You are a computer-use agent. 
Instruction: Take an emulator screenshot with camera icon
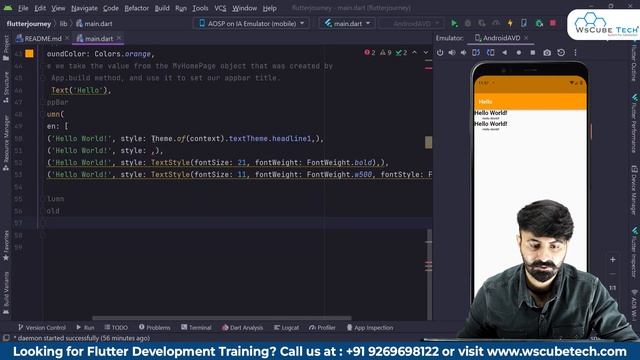547,53
